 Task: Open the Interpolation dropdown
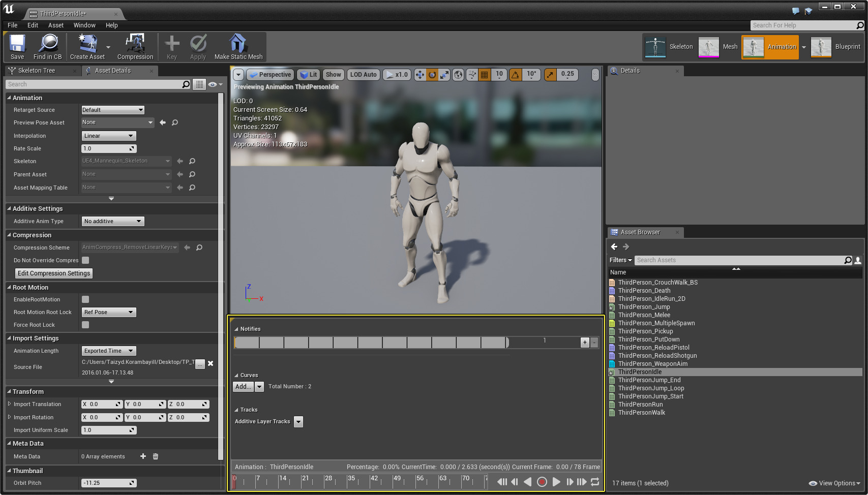[108, 136]
